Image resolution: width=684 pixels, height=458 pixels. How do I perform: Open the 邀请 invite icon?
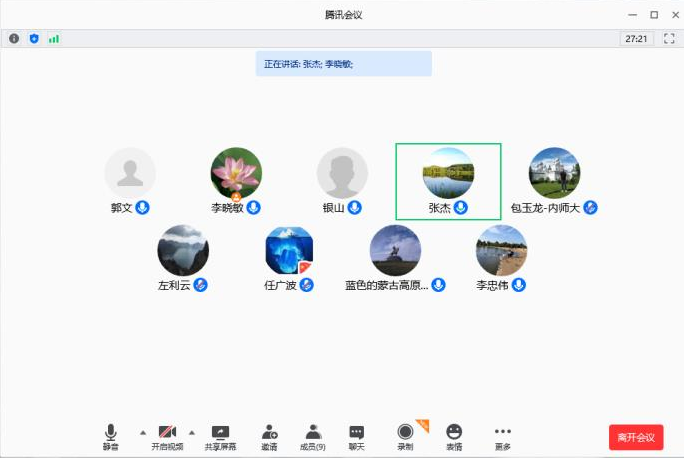[x=269, y=435]
